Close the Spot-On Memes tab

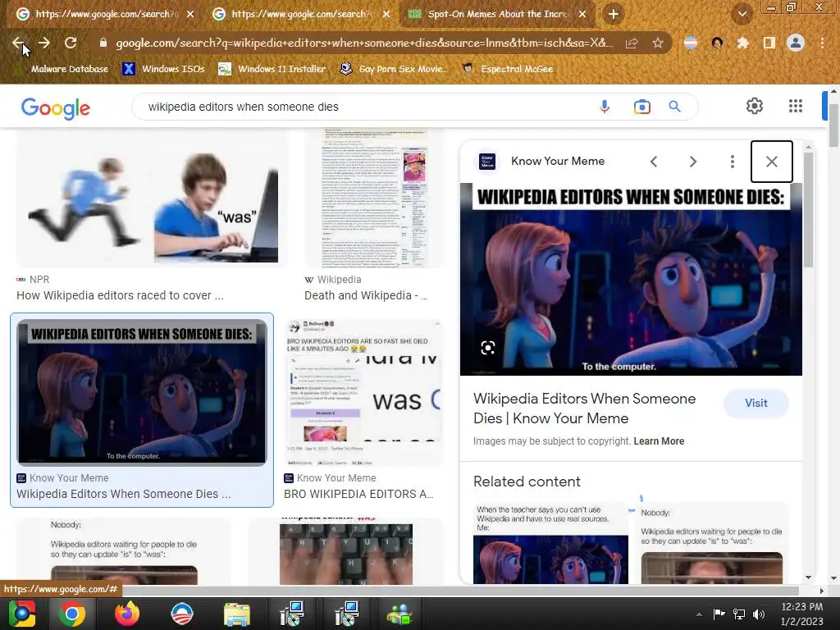click(x=582, y=14)
